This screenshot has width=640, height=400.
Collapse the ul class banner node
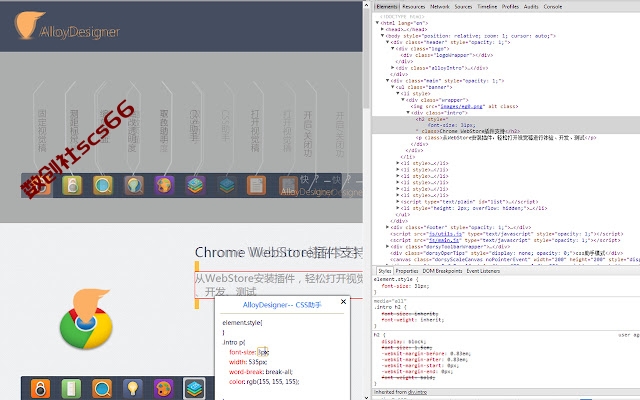click(393, 87)
